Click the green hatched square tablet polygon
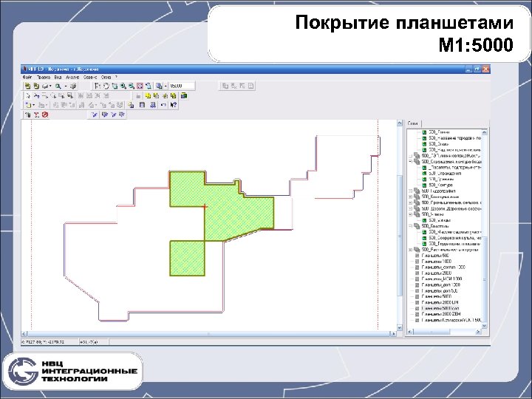532x399 pixels. pos(187,258)
